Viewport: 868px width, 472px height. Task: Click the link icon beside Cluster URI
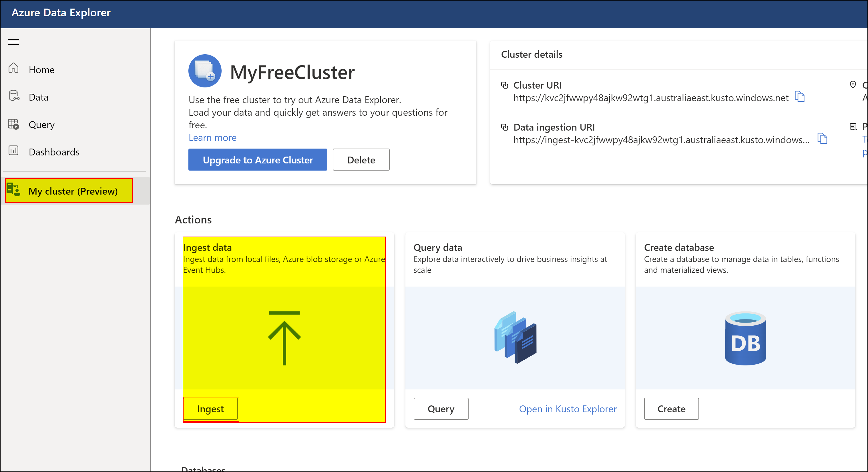point(504,85)
